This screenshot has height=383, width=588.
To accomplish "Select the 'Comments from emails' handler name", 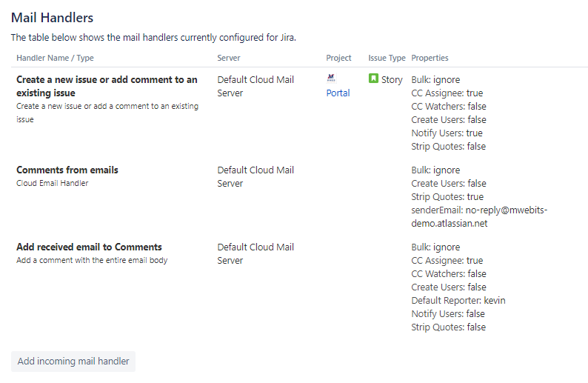I will (67, 170).
